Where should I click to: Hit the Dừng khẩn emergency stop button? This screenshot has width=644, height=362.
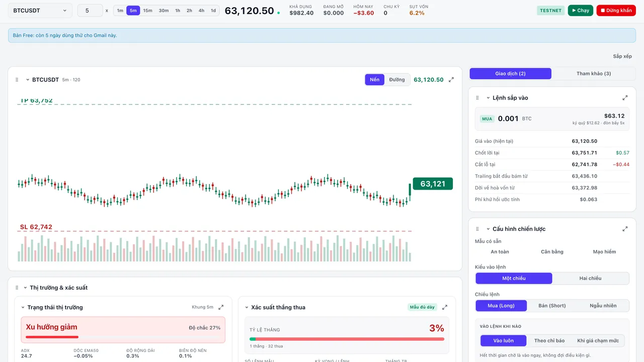(616, 11)
